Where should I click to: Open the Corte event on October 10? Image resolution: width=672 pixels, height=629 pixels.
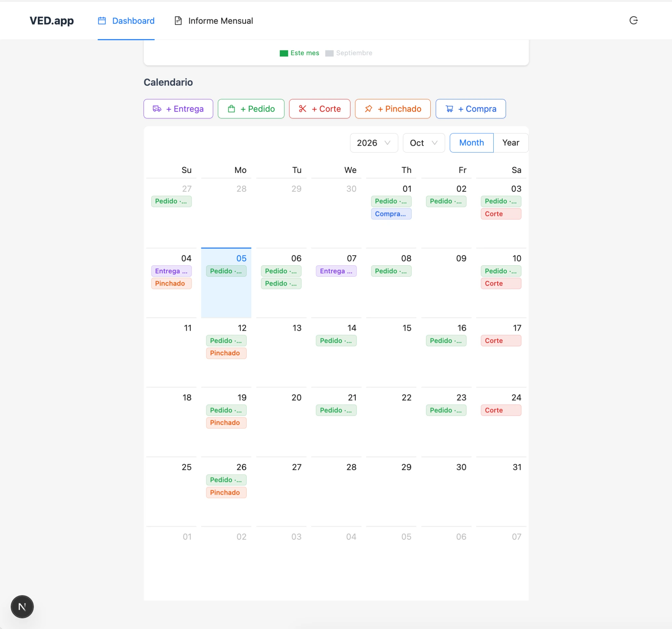point(501,283)
